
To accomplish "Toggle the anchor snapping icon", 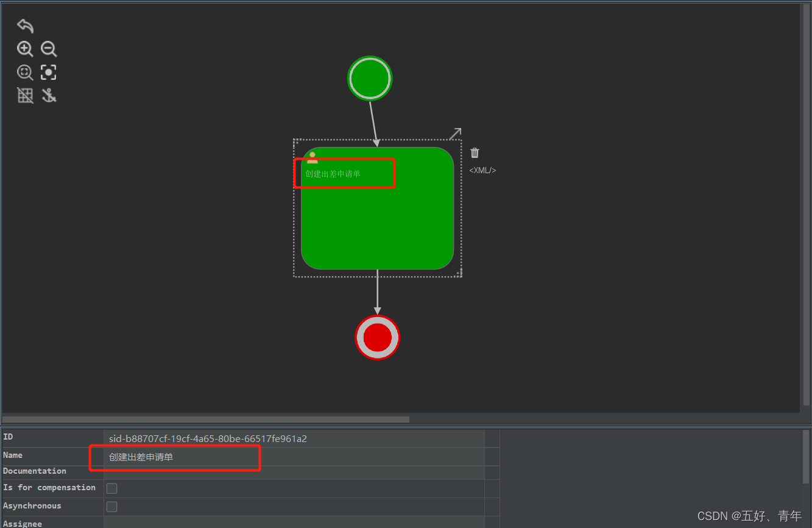I will [49, 95].
